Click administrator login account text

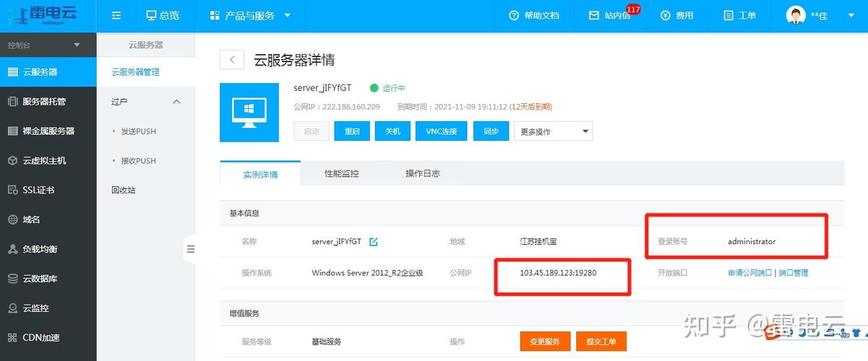[752, 242]
